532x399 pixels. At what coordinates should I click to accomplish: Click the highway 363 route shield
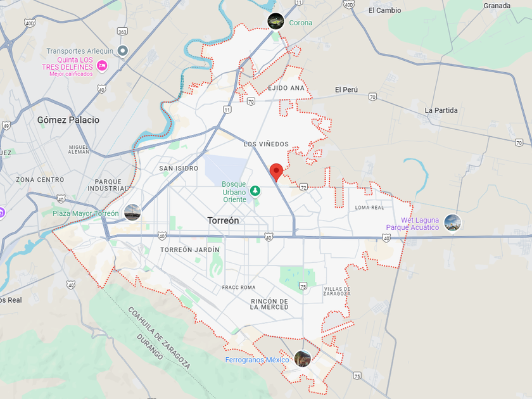(122, 32)
